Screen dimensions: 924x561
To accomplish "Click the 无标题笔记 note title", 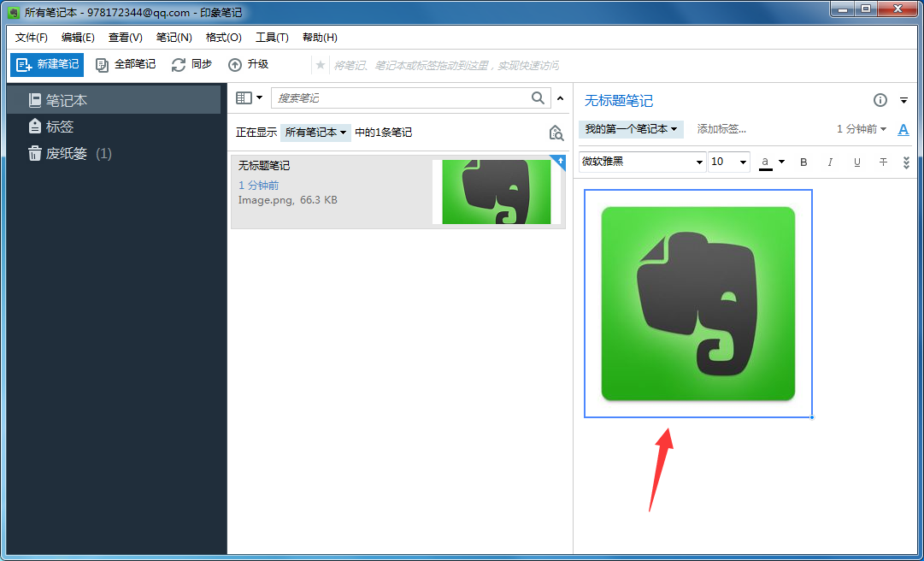I will 619,100.
